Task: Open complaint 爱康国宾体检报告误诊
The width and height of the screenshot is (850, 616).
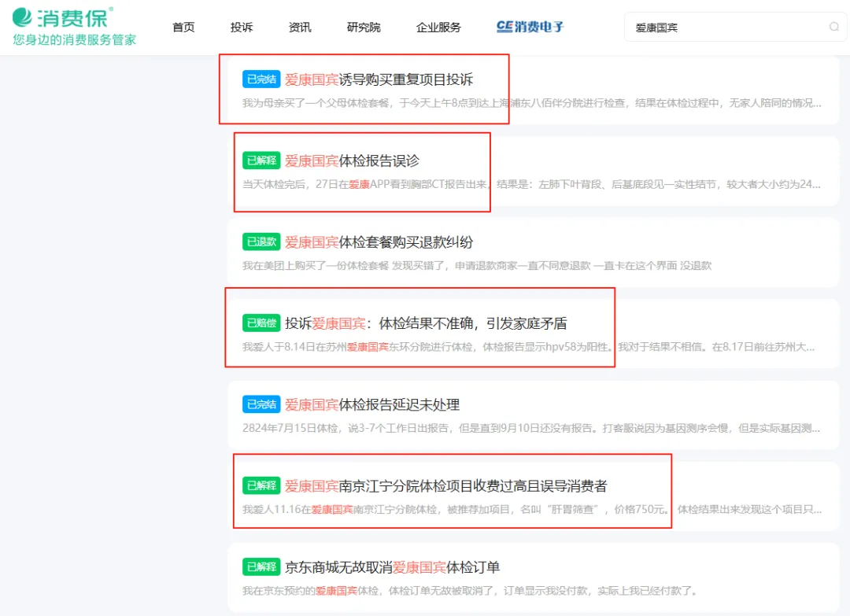Action: [x=352, y=161]
